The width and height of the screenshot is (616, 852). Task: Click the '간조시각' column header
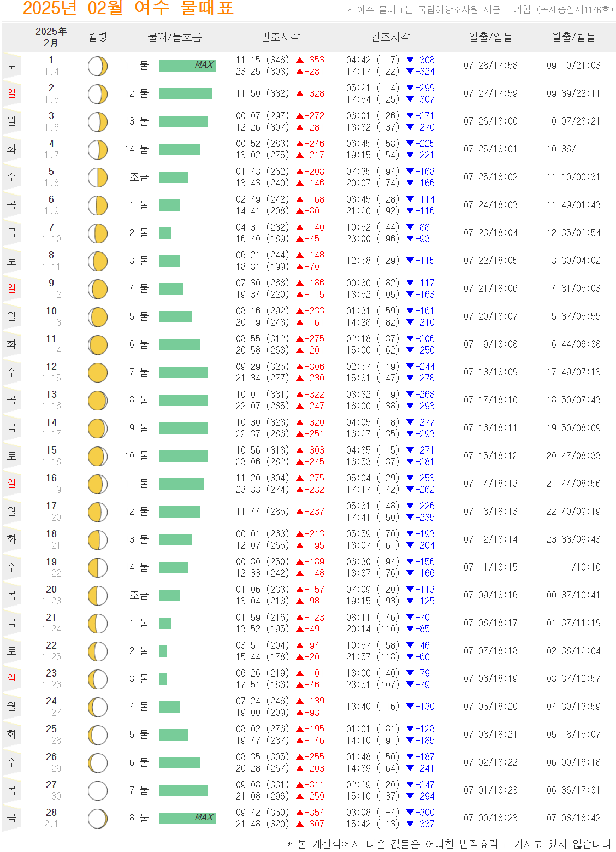[390, 37]
